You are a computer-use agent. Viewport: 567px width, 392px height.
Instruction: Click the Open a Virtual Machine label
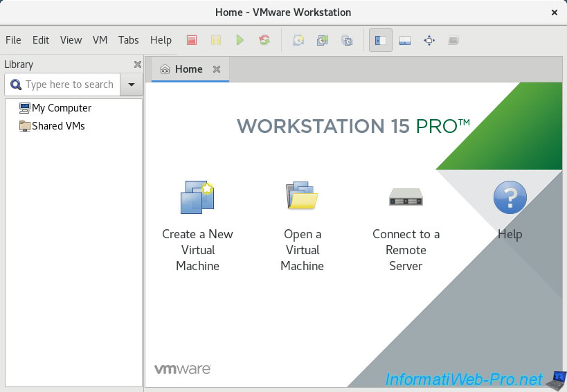[303, 250]
